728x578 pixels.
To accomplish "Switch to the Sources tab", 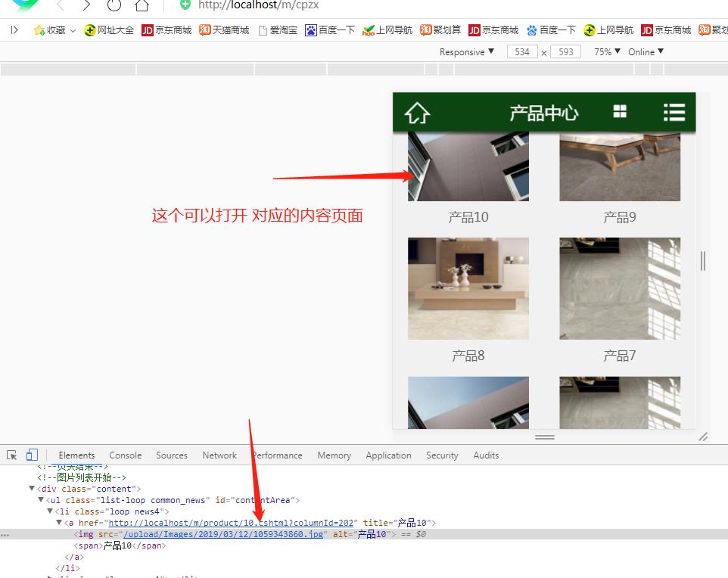I will point(172,455).
